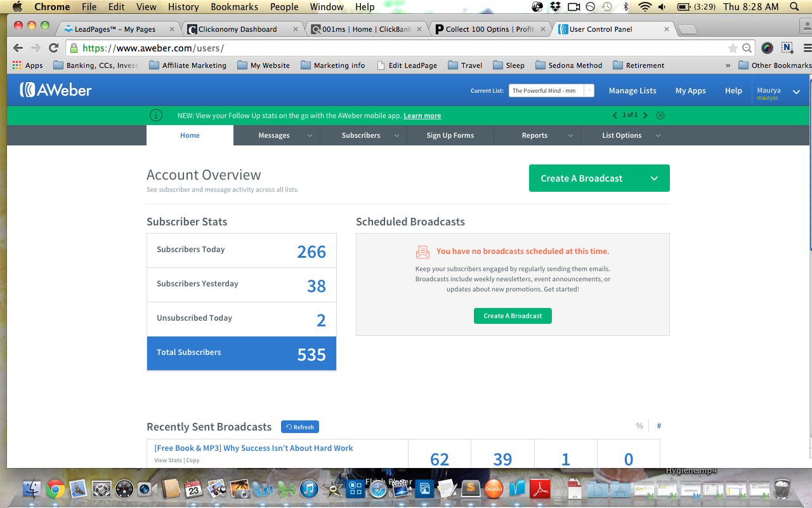This screenshot has height=508, width=812.
Task: Open Manage Lists
Action: click(632, 91)
